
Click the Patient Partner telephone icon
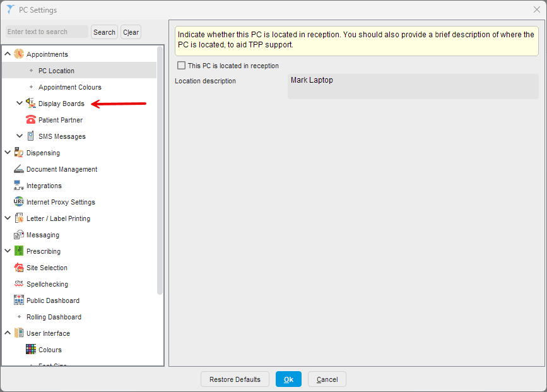(31, 120)
